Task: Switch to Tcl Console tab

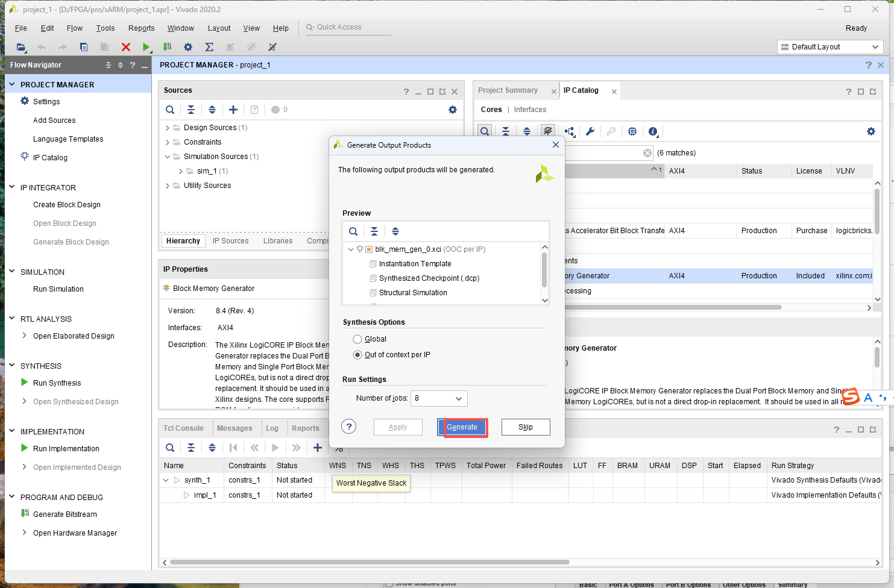Action: point(183,428)
